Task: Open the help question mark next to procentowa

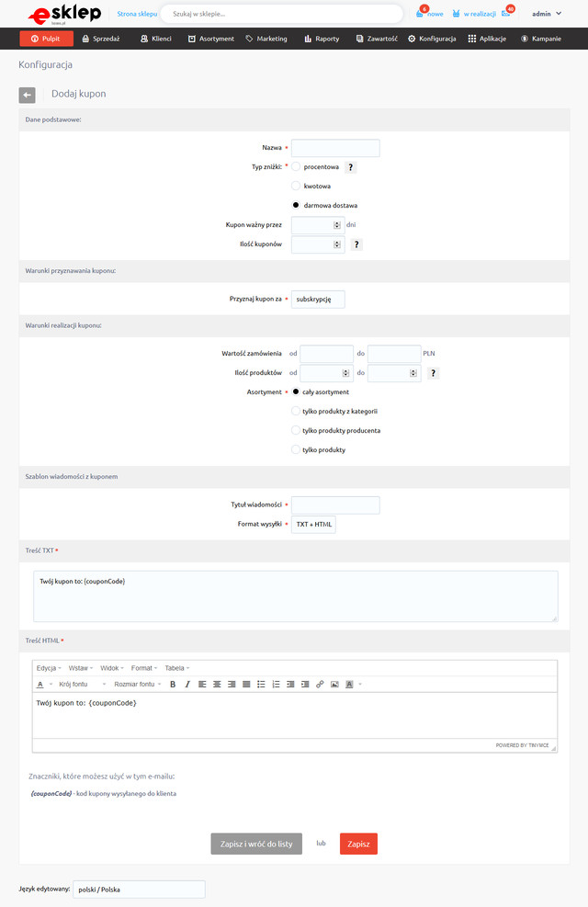Action: [351, 167]
